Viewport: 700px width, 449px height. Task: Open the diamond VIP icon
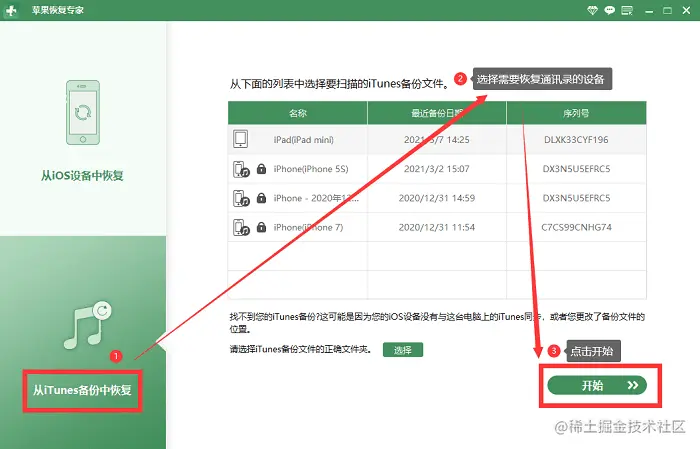tap(592, 10)
